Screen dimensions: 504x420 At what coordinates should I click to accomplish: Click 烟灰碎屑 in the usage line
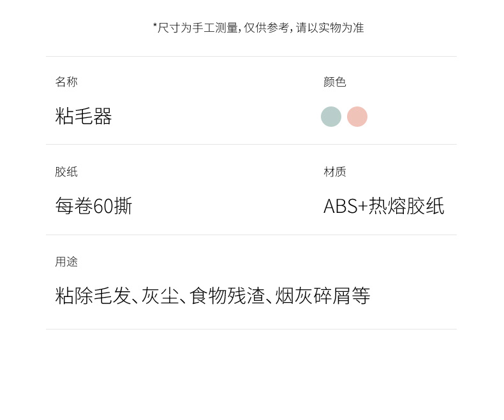pyautogui.click(x=313, y=296)
